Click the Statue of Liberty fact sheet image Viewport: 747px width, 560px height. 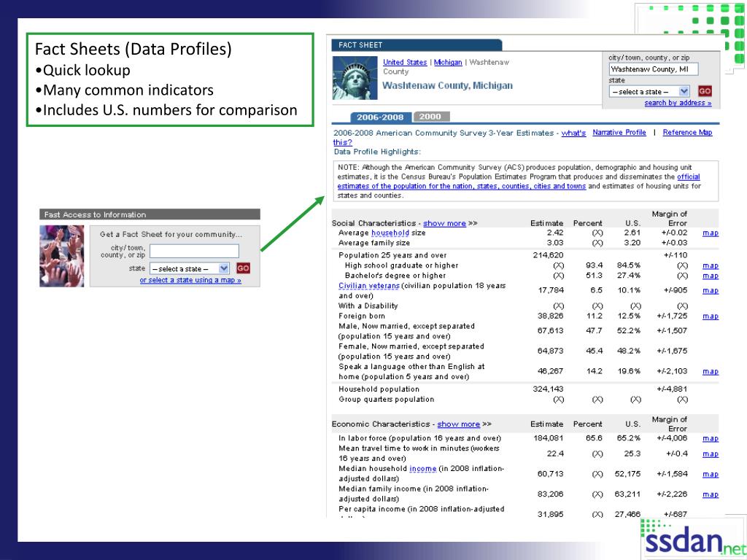355,78
